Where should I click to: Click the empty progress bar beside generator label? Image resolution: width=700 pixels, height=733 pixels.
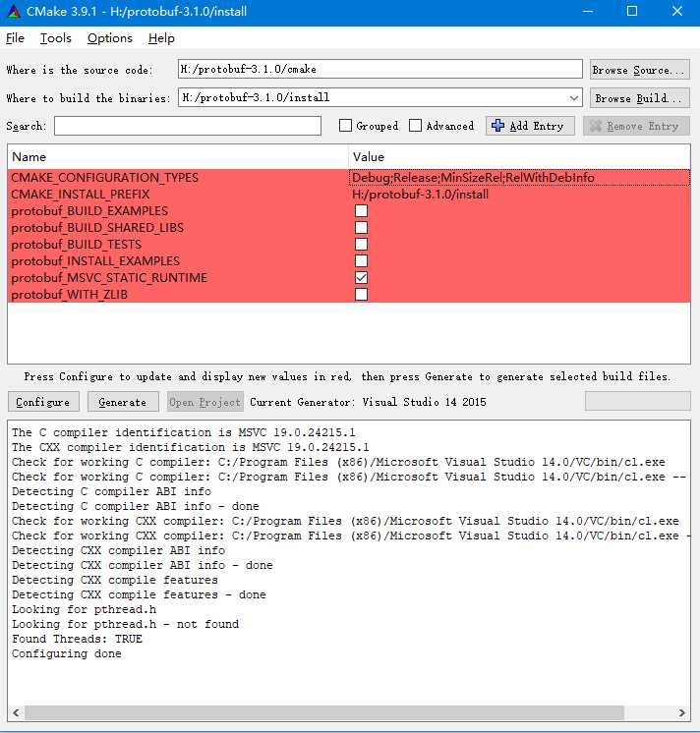[x=637, y=402]
